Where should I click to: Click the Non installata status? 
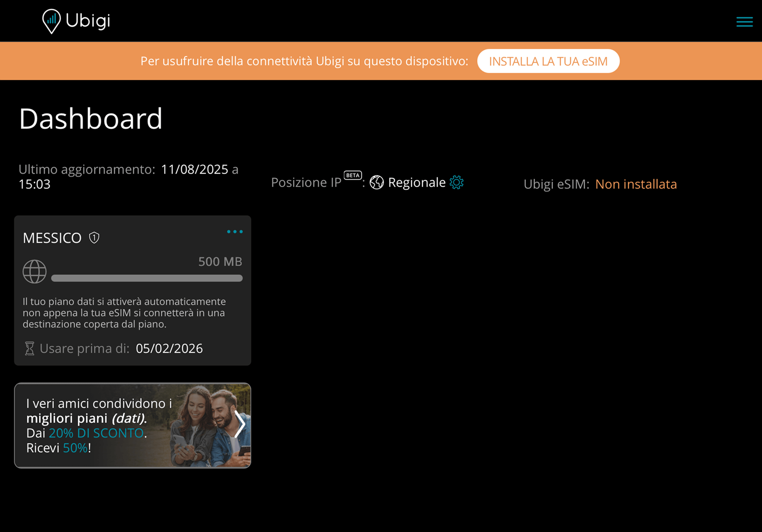click(636, 184)
